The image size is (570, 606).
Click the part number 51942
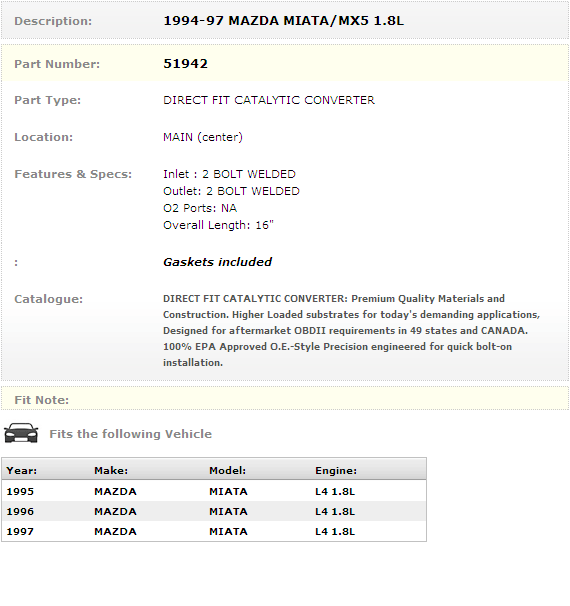click(185, 64)
